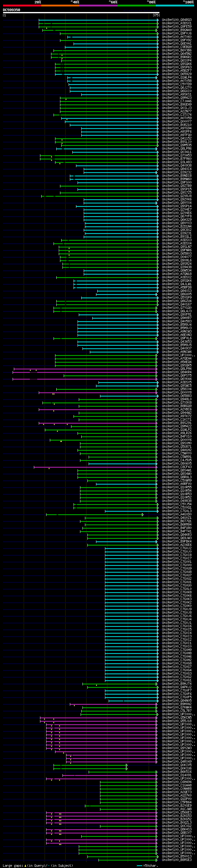Select the UniRef100_B6V3B6 label
The image size is (197, 868).
point(177,50)
